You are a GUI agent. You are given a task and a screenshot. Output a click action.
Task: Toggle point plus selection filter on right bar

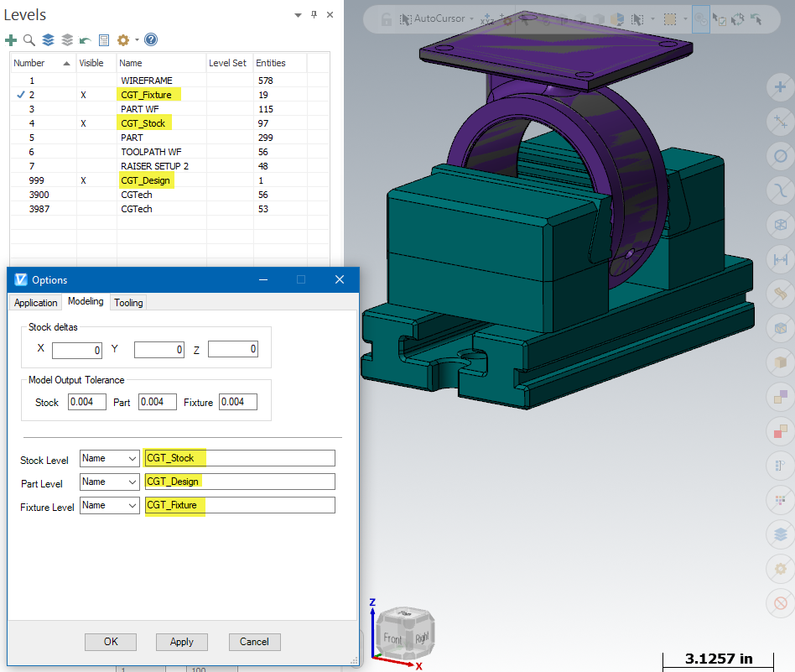tap(780, 86)
